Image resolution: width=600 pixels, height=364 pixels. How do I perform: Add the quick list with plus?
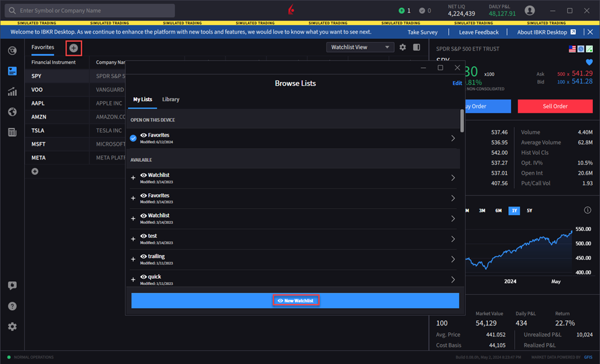point(133,279)
